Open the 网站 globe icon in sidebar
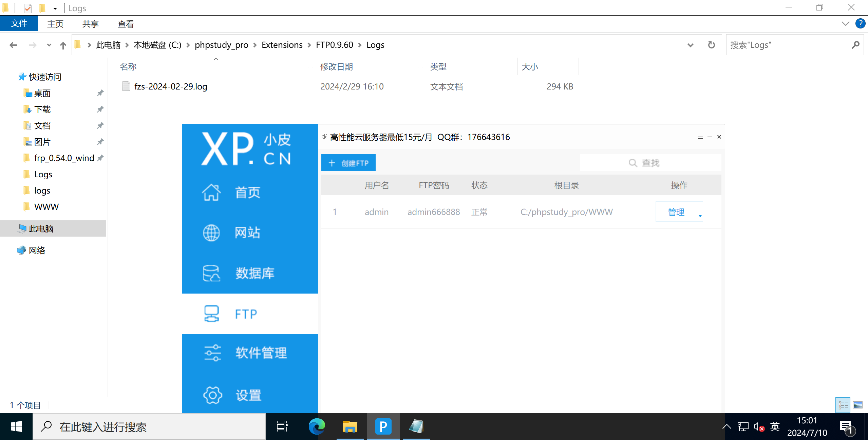 click(211, 233)
